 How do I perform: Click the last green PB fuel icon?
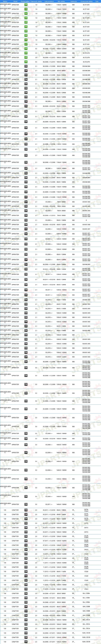[x=26, y=62]
